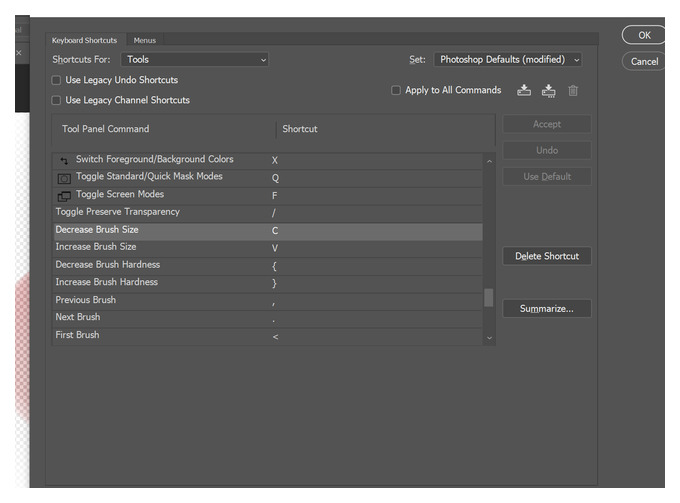Viewport: 680px width, 503px height.
Task: Click the F shortcut cell for Screen Modes
Action: coord(275,196)
